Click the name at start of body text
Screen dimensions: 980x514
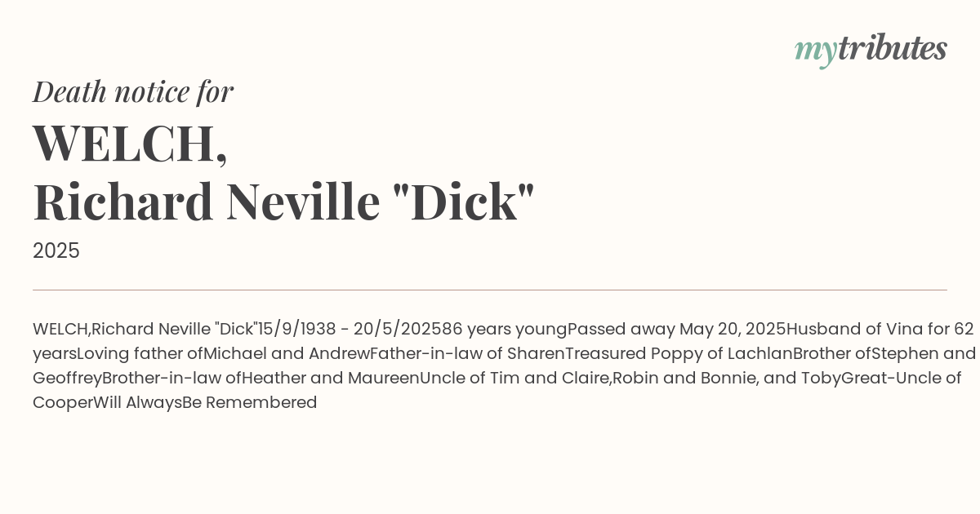pos(145,330)
